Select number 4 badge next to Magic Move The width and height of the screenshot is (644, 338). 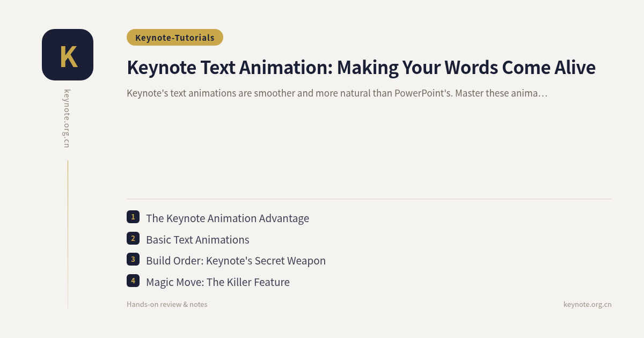point(133,280)
